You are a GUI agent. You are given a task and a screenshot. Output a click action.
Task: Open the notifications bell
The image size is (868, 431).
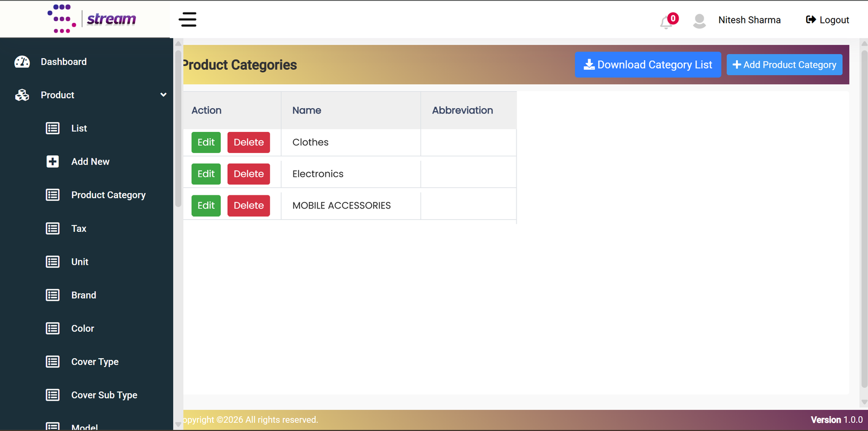pyautogui.click(x=667, y=22)
